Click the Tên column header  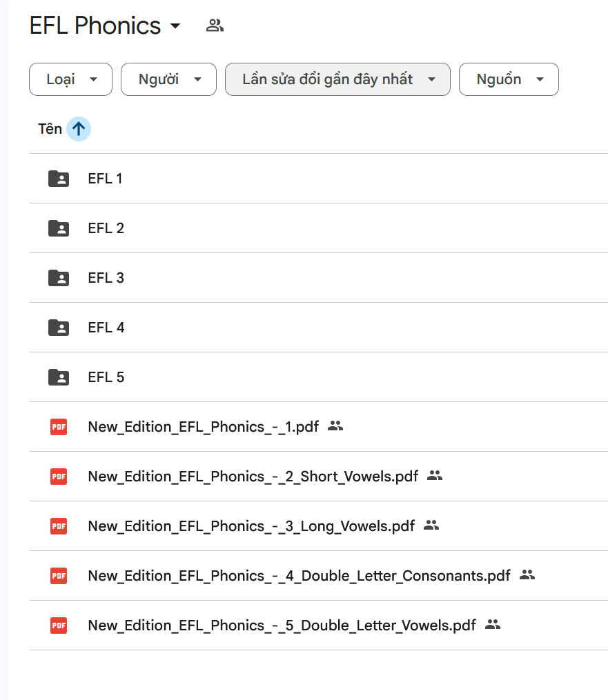(x=50, y=129)
